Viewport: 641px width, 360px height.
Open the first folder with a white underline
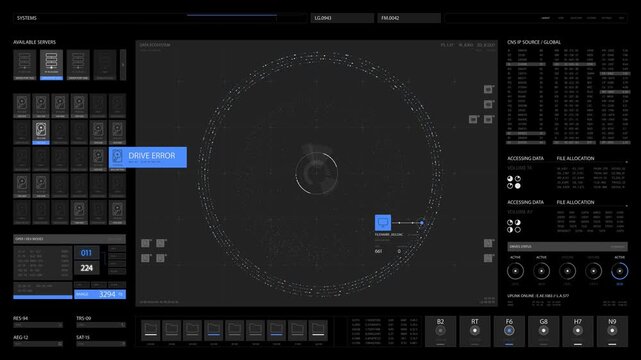(150, 330)
